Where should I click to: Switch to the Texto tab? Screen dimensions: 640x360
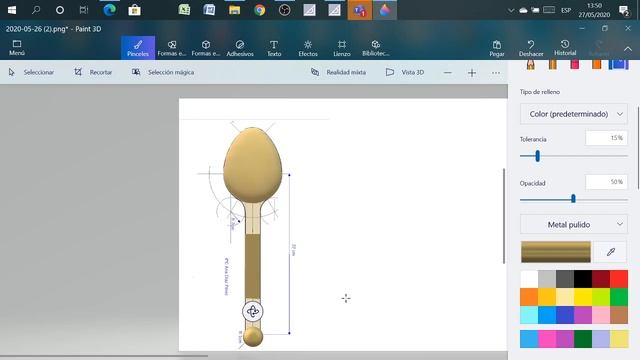click(x=274, y=48)
